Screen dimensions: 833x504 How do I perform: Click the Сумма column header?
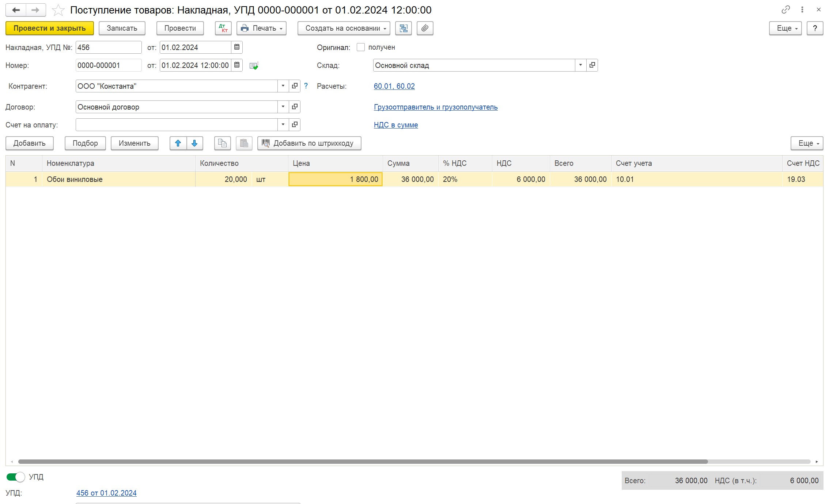coord(411,163)
